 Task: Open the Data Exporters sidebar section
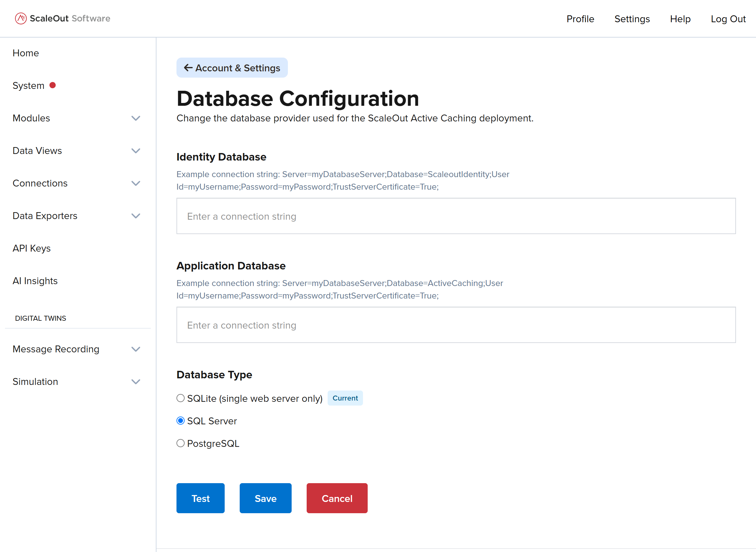(x=45, y=216)
